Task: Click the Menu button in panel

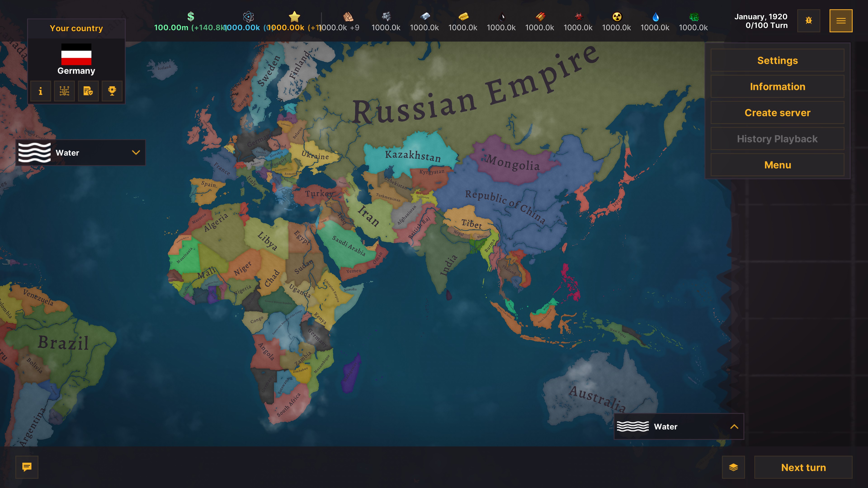Action: [x=777, y=165]
